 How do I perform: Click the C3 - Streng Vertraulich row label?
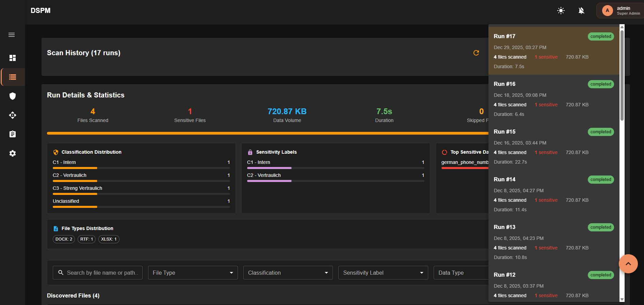point(77,188)
